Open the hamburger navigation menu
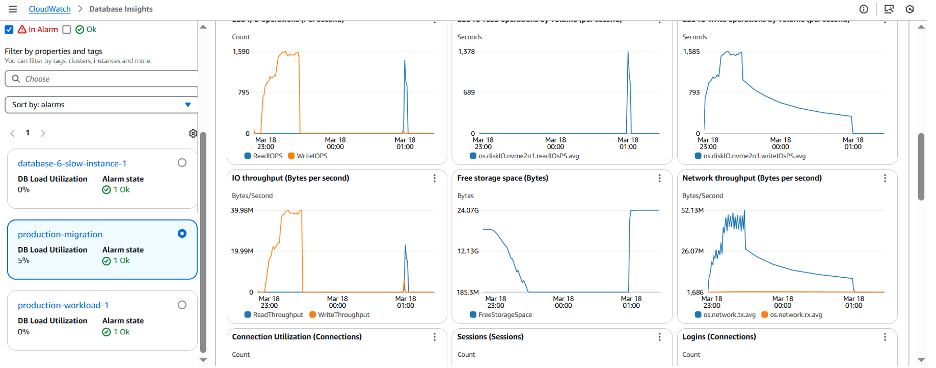Screen dimensions: 936x368 pyautogui.click(x=13, y=9)
